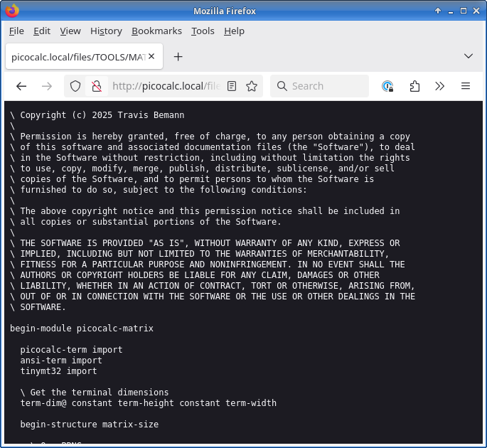The height and width of the screenshot is (448, 487).
Task: Maximize the Firefox window
Action: tap(464, 11)
